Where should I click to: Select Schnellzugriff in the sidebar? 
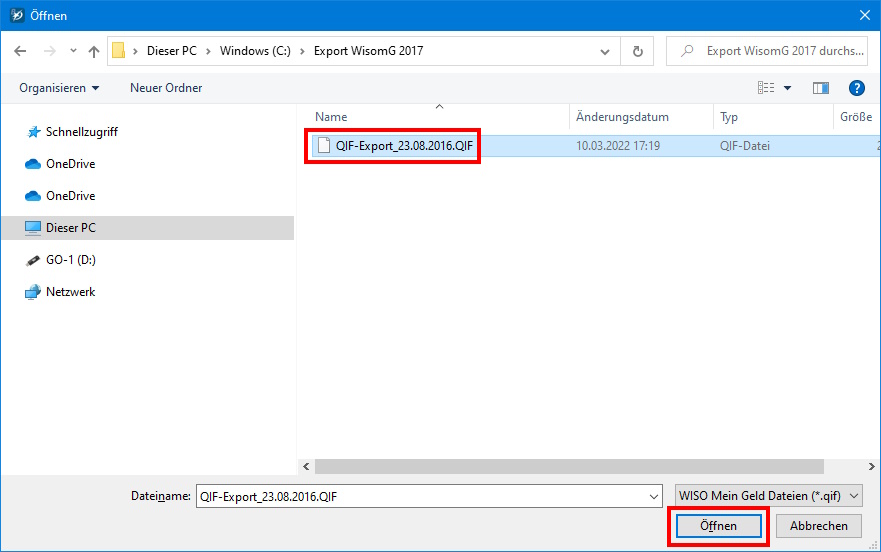point(82,132)
